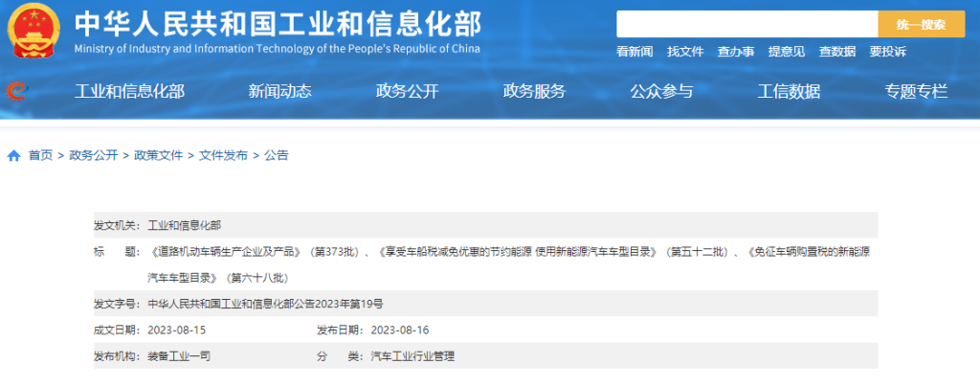Select the 政务公开 navigation item

(408, 92)
